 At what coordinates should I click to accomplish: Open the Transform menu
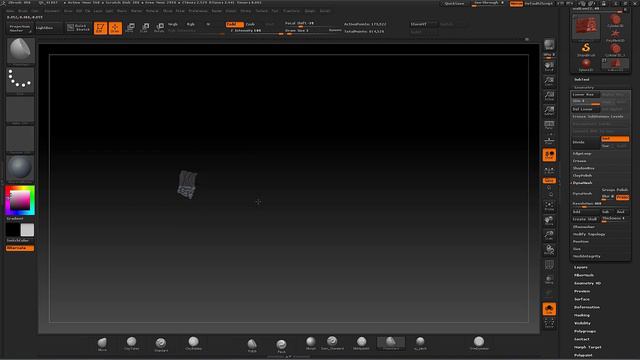pos(292,11)
